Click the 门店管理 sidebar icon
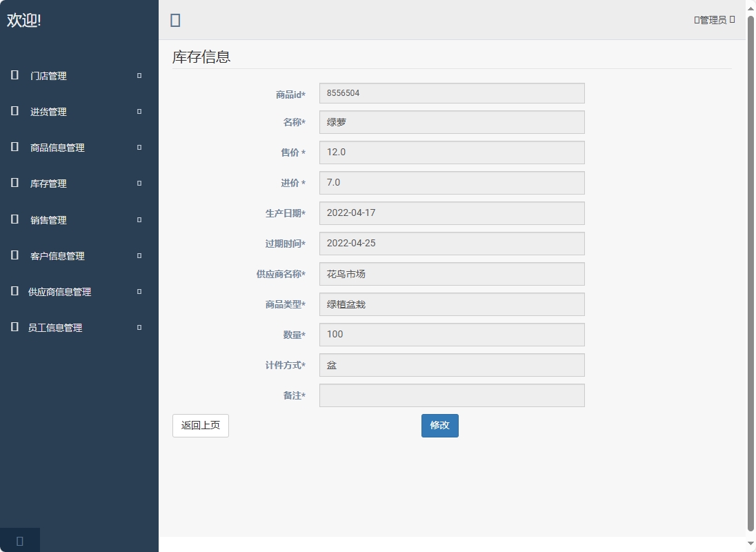The width and height of the screenshot is (756, 552). tap(14, 76)
